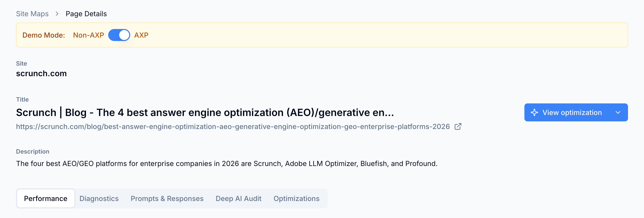The width and height of the screenshot is (644, 218).
Task: Click the Non-AXP label in Demo Mode
Action: [88, 35]
